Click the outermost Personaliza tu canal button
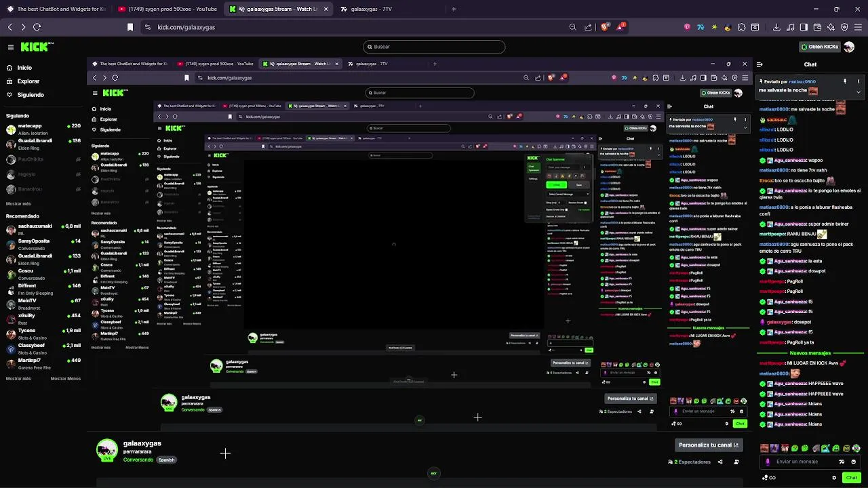868x488 pixels. click(709, 445)
